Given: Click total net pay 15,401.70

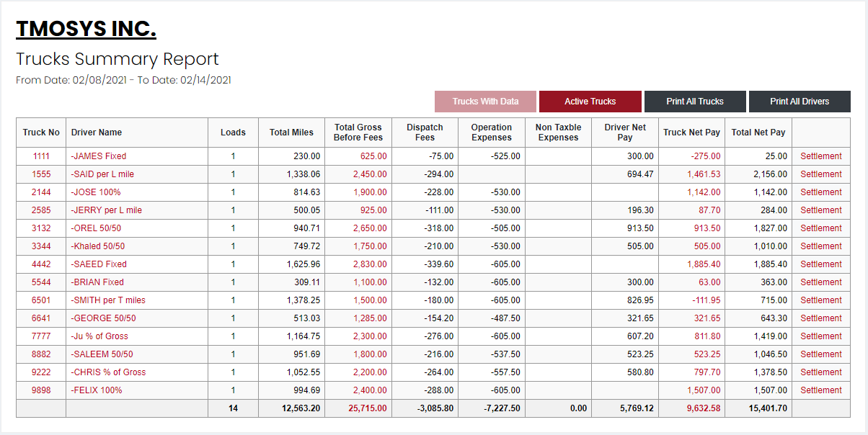Looking at the screenshot, I should 768,408.
